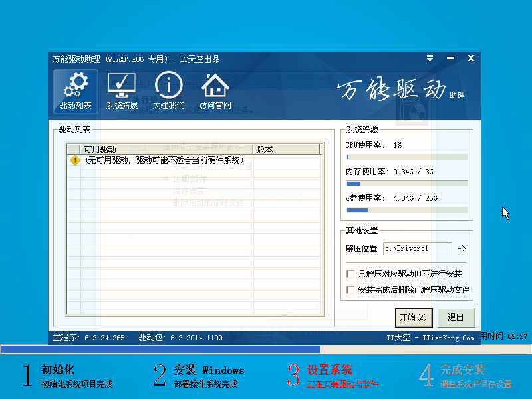Click the arrow icon beside the extraction path
Screen dimensions: 532x399
point(462,249)
